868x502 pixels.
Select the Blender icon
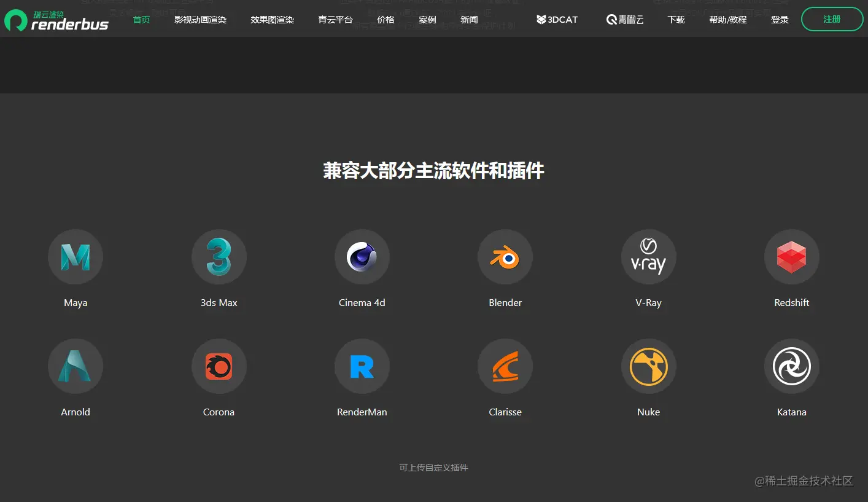(505, 257)
